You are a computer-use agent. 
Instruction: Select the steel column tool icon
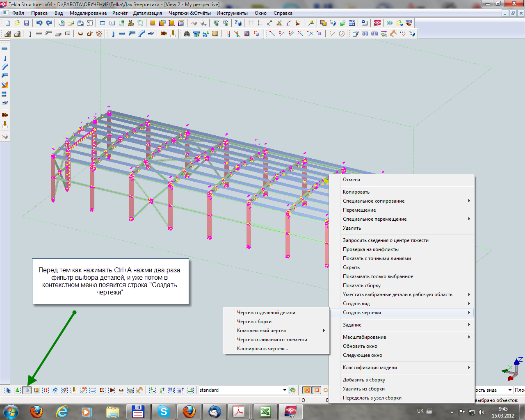tap(113, 34)
